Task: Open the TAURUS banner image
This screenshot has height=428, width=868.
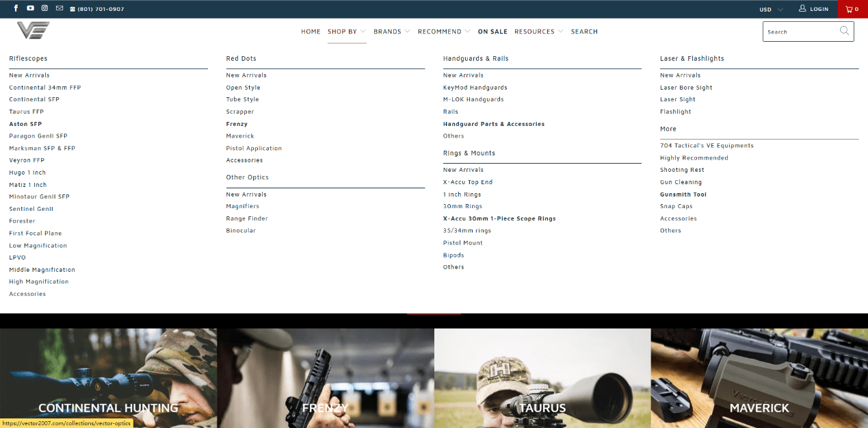Action: coord(542,378)
